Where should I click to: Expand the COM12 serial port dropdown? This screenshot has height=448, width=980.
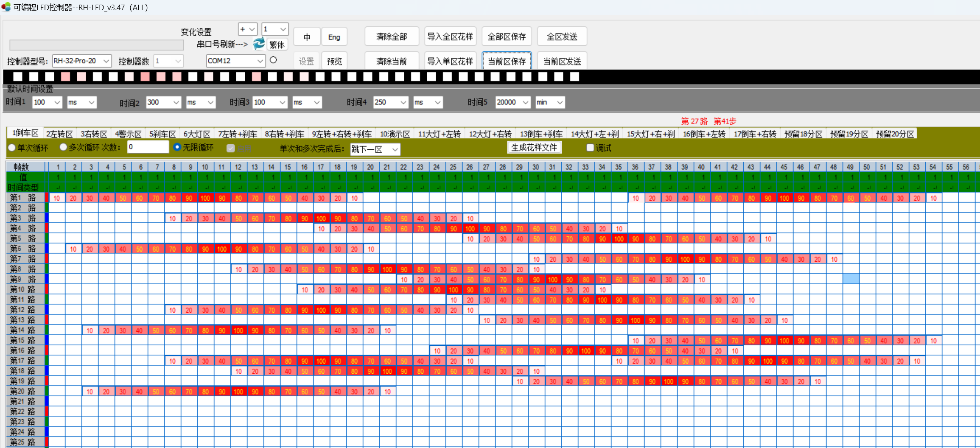(x=260, y=61)
